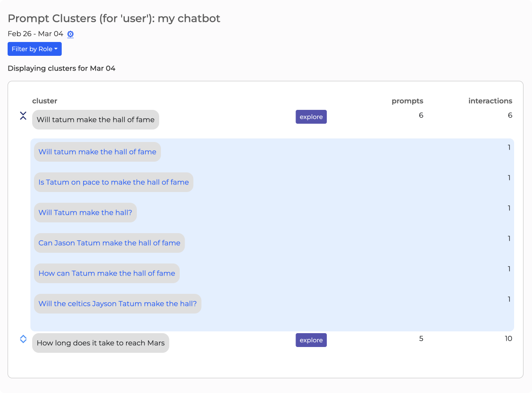Screen dimensions: 532x393
Task: Select the gray Tatum cluster title pill
Action: (95, 120)
